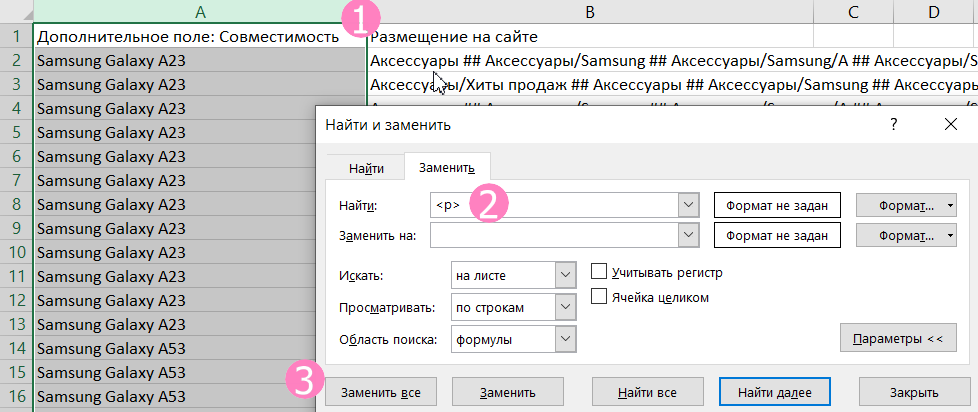This screenshot has height=412, width=978.
Task: Collapse options with Параметры << button
Action: [898, 339]
